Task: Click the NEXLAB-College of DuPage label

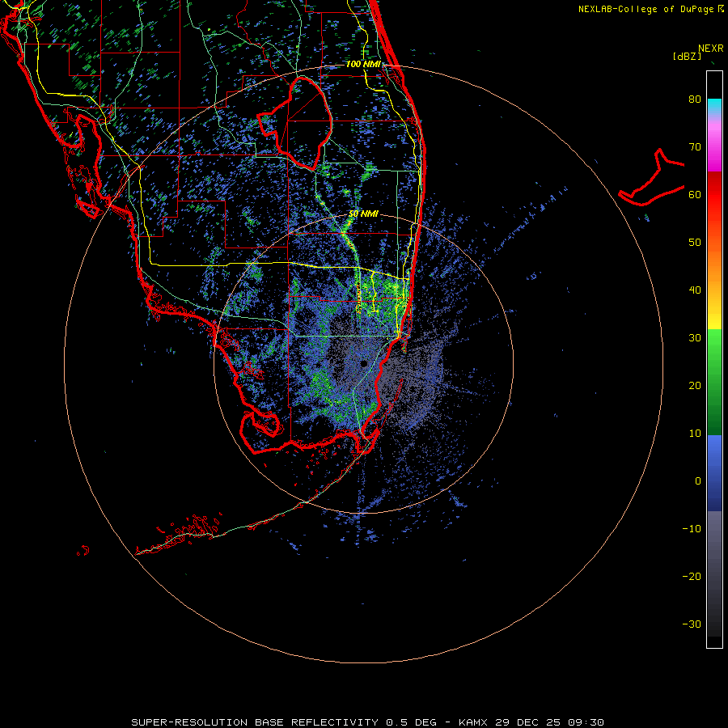Action: pos(647,9)
